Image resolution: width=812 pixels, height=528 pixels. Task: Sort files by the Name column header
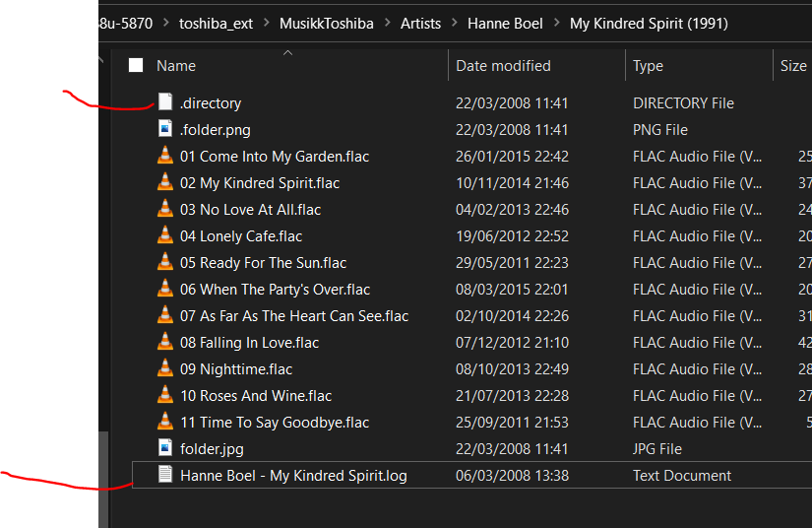pos(176,66)
